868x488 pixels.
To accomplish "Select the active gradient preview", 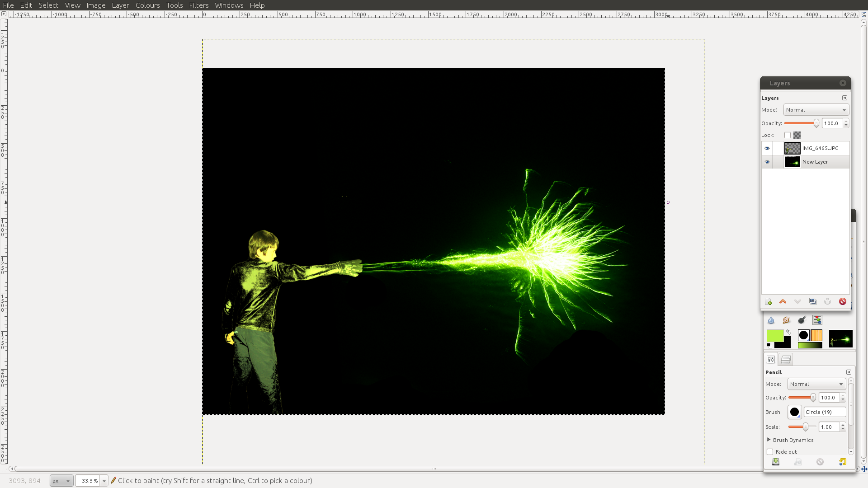I will [x=810, y=344].
